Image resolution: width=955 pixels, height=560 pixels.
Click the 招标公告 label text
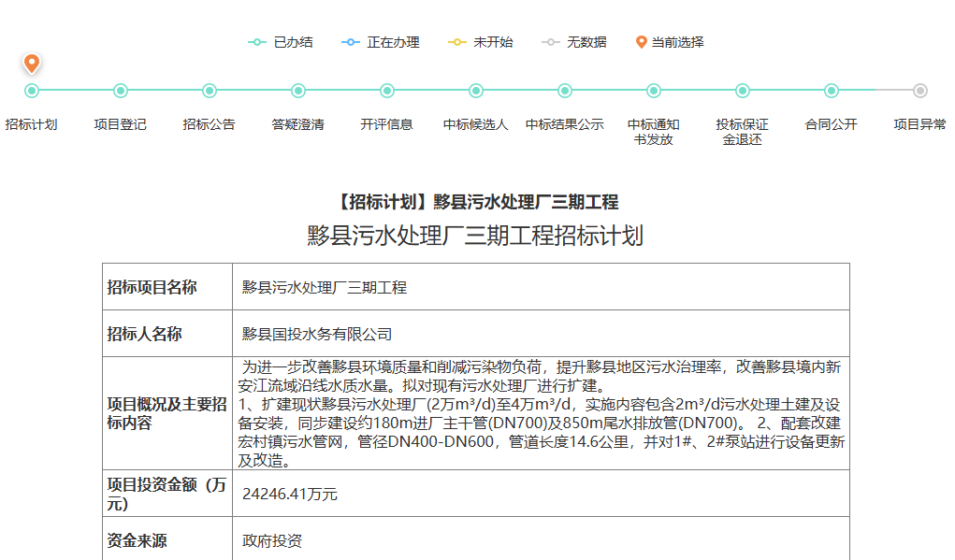[x=210, y=124]
